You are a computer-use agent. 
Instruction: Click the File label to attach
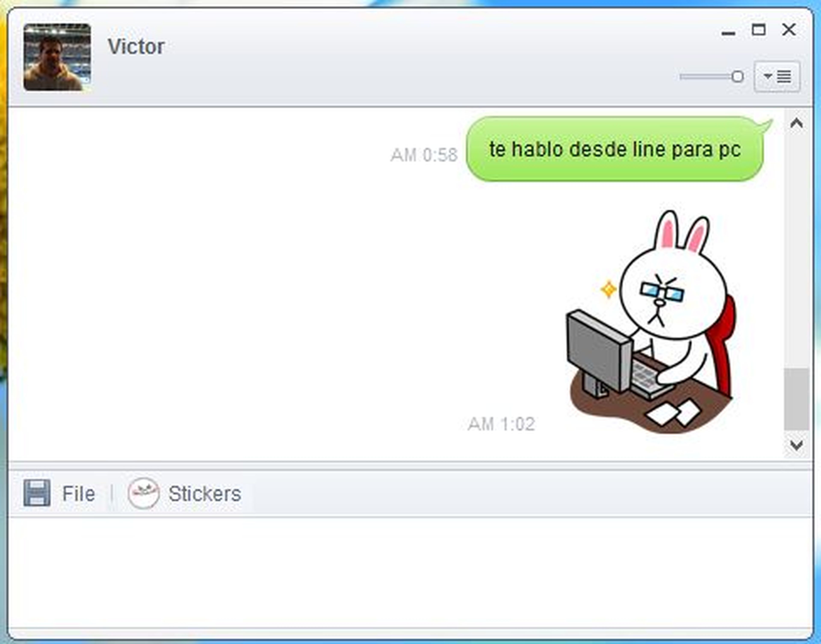tap(78, 494)
